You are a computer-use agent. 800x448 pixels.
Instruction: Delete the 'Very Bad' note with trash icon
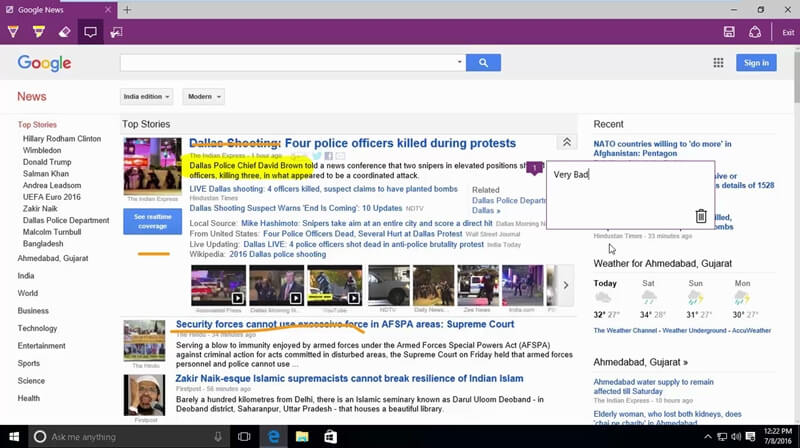701,216
